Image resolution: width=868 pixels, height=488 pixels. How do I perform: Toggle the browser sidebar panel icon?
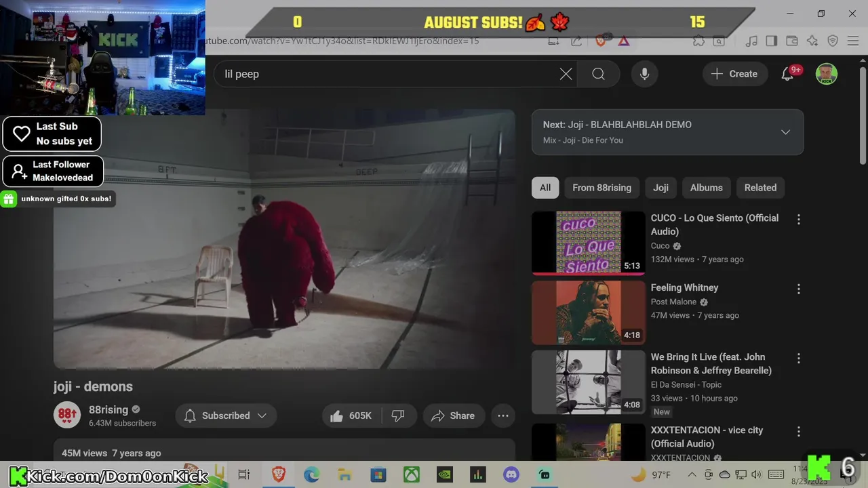[771, 41]
